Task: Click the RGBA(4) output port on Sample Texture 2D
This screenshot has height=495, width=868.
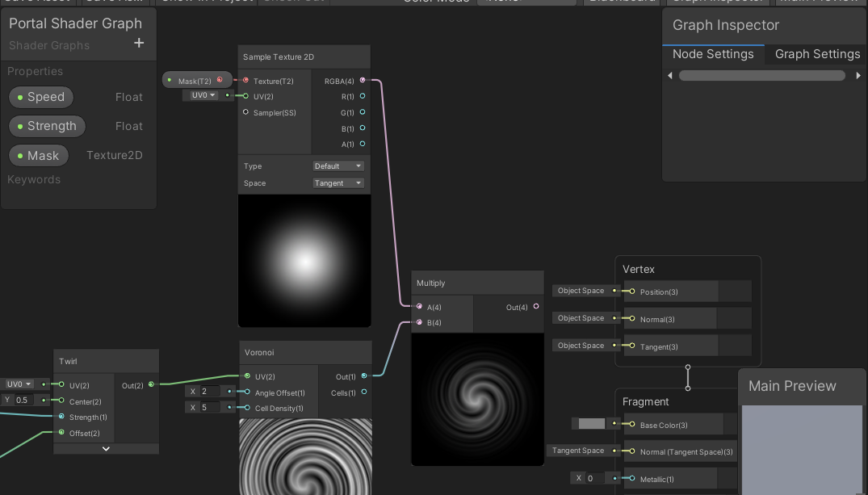Action: (x=363, y=80)
